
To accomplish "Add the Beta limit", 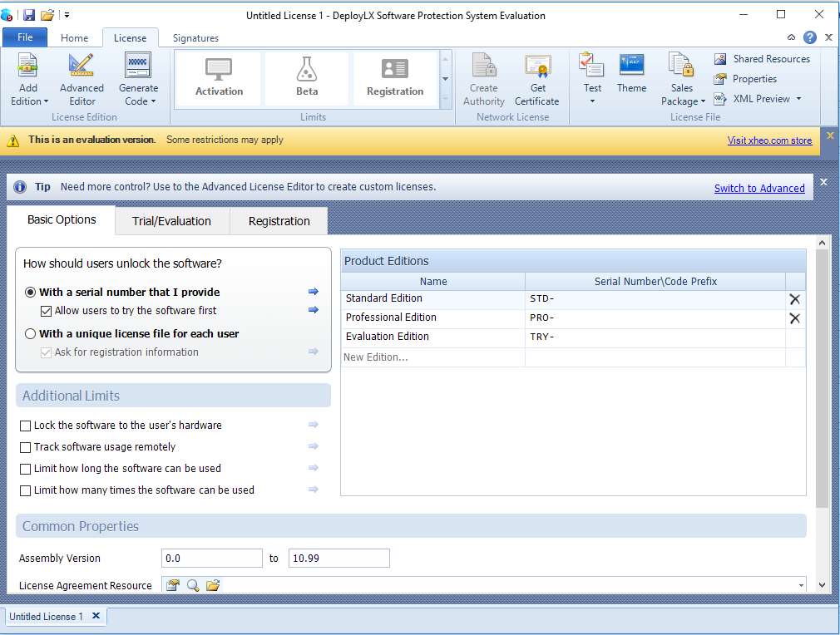I will coord(307,79).
